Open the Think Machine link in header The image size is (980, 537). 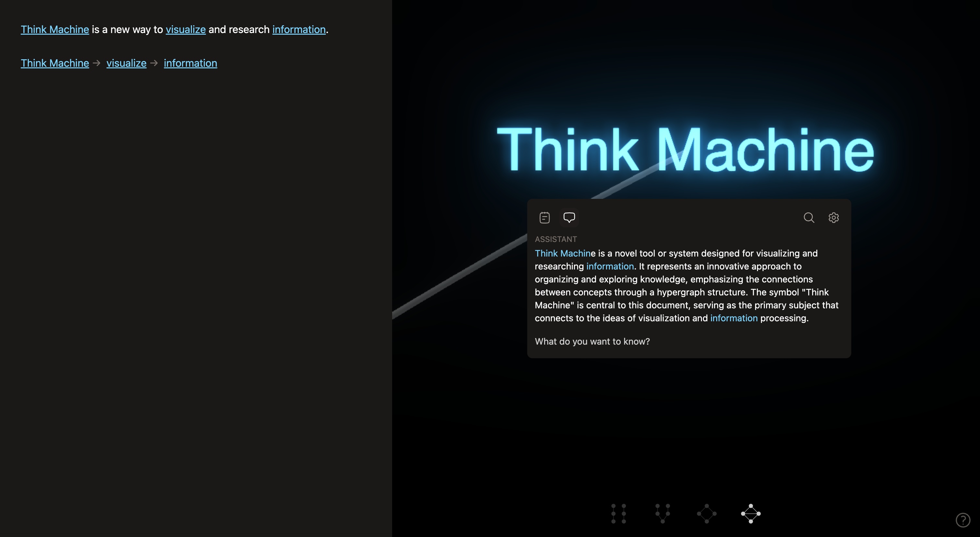point(54,29)
